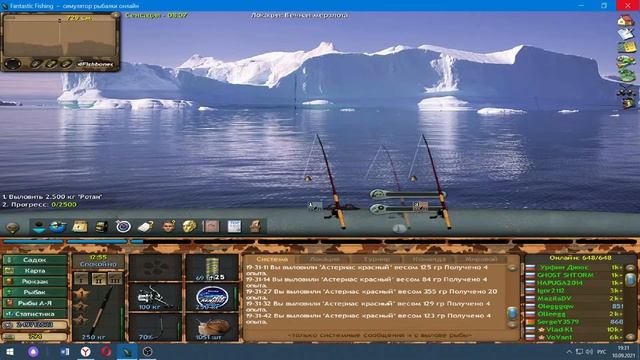Screen dimensions: 640x360
Task: Open Yandex Browser from the taskbar
Action: click(x=85, y=351)
